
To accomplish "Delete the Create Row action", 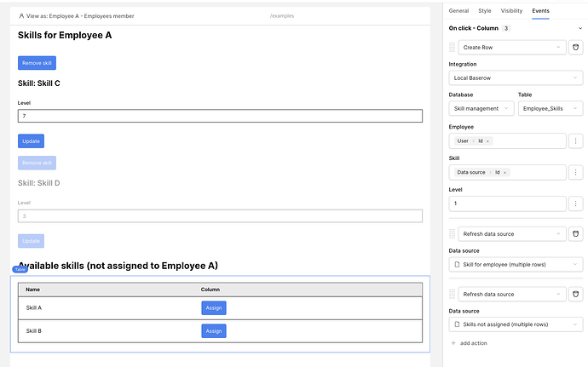I will (x=575, y=47).
